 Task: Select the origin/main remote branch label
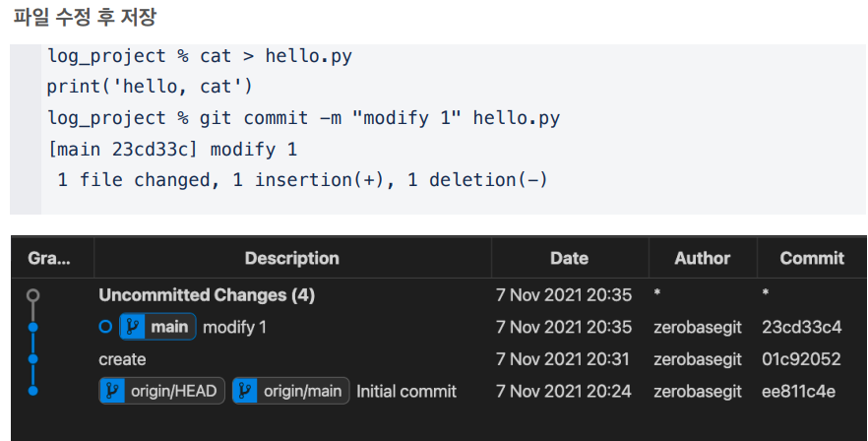pyautogui.click(x=290, y=391)
